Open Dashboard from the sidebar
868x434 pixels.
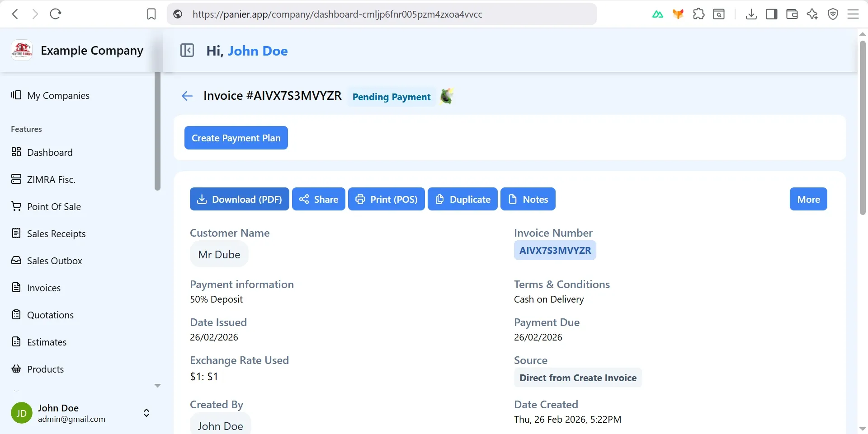point(42,152)
